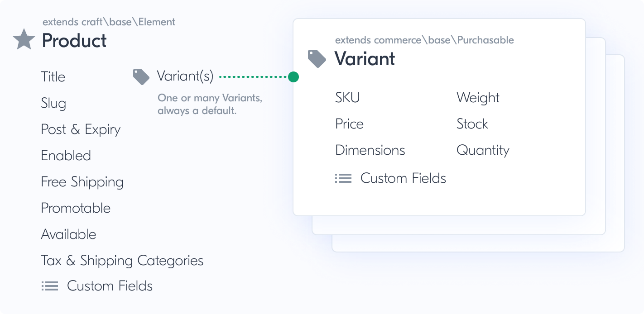Select the Product heading
644x314 pixels.
pos(74,41)
